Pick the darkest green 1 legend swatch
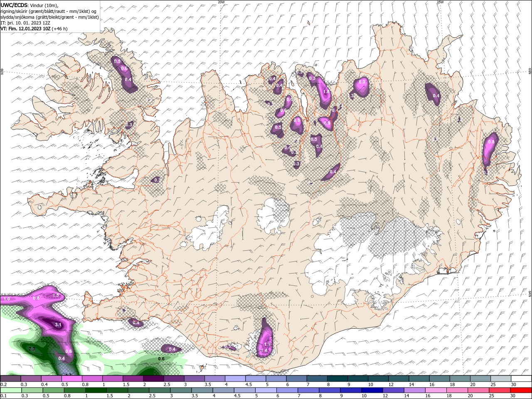This screenshot has height=399, width=532. point(96,390)
